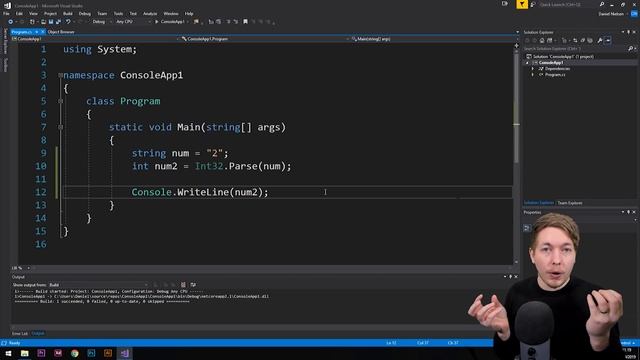Image resolution: width=640 pixels, height=360 pixels.
Task: Click the Save All toolbar icon
Action: pos(58,22)
